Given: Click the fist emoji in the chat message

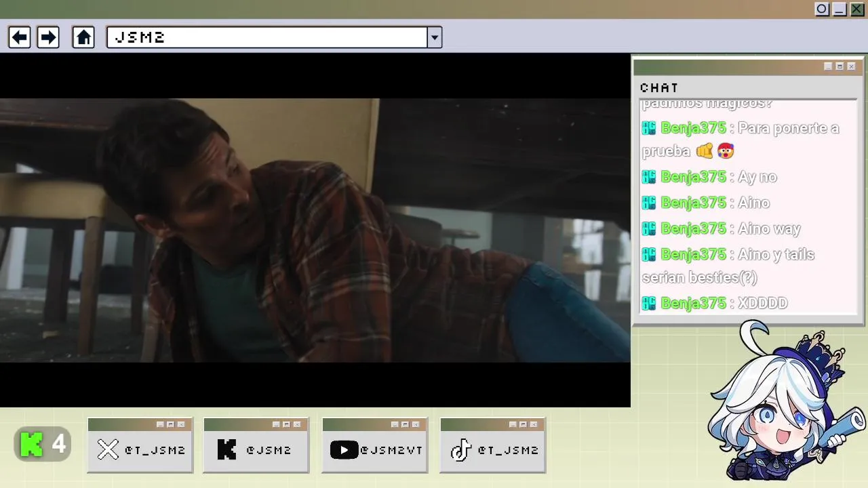Looking at the screenshot, I should coord(705,151).
